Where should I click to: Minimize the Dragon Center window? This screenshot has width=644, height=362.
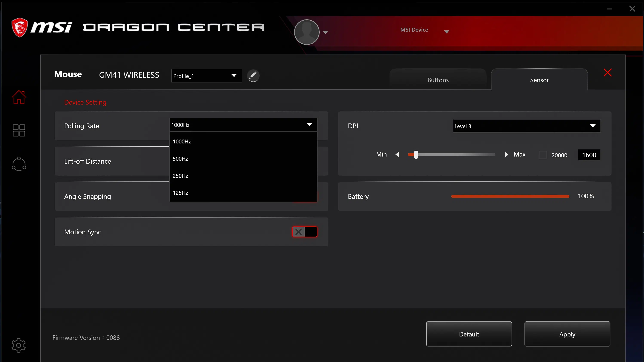(610, 9)
